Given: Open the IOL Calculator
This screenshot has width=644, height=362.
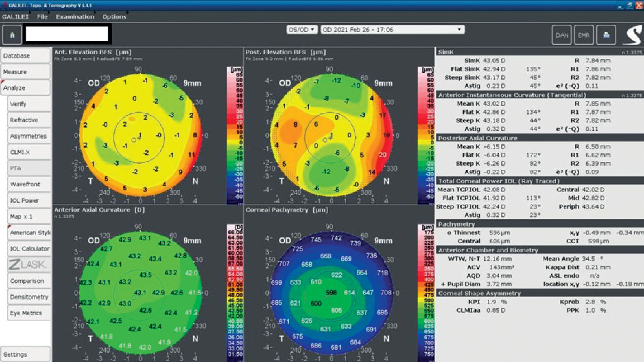Looking at the screenshot, I should point(29,248).
